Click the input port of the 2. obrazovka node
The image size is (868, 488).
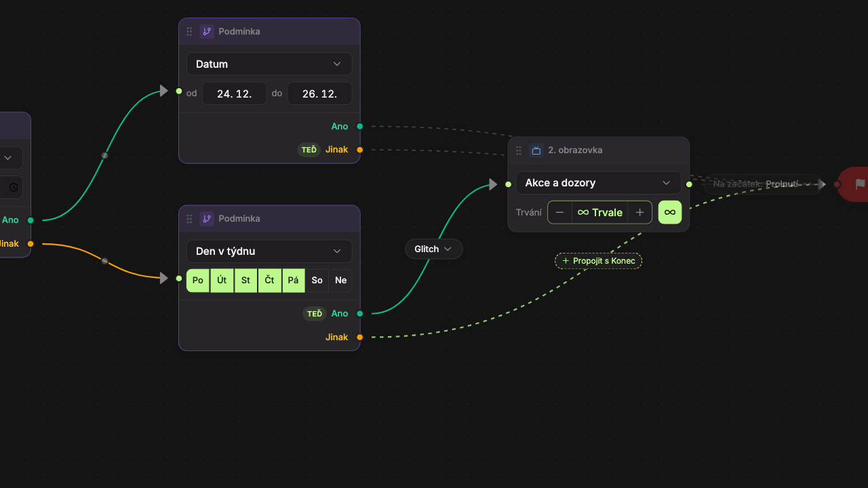(508, 184)
